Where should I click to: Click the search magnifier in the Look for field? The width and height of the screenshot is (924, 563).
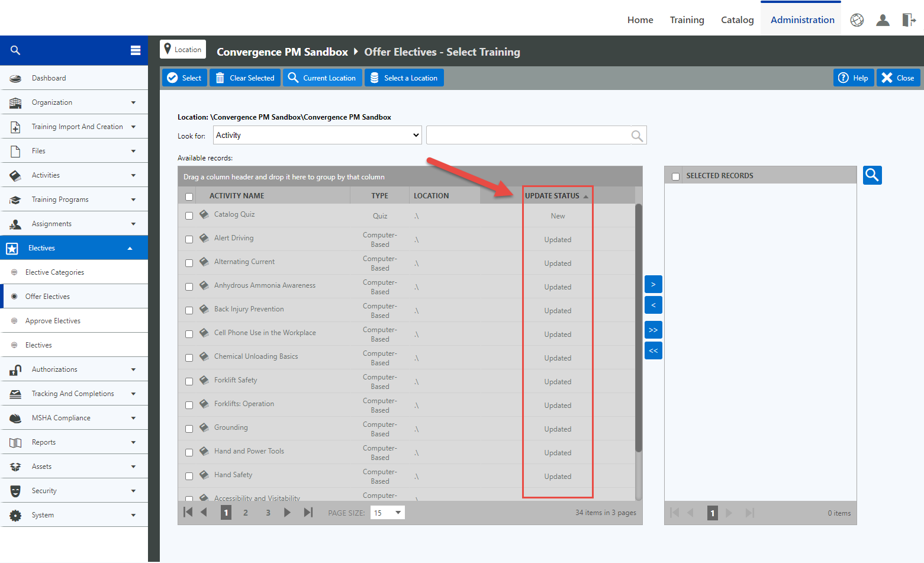click(637, 136)
